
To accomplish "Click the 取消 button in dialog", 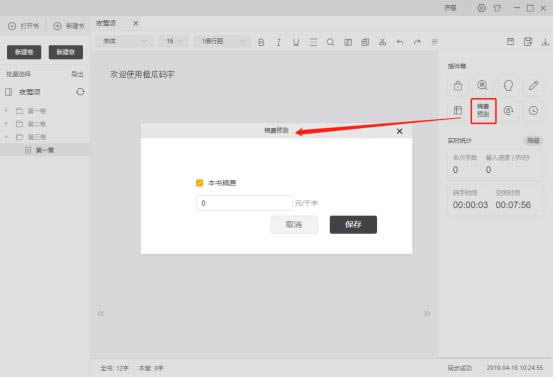I will coord(294,224).
